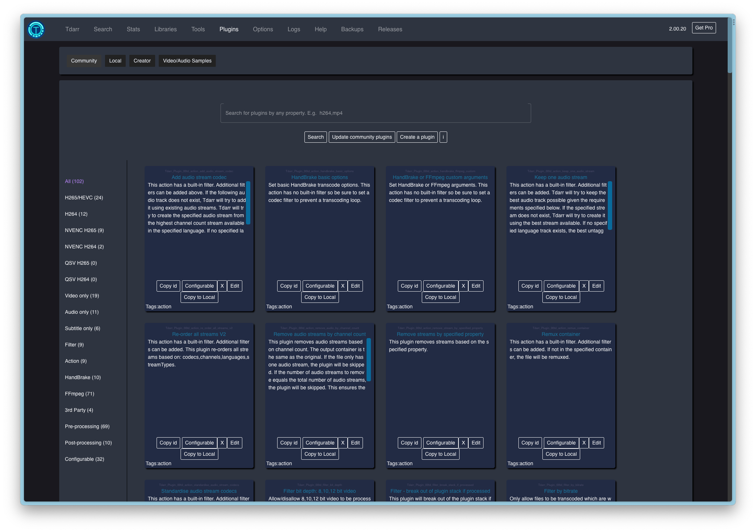The image size is (756, 532).
Task: Click the 'i' info button
Action: coord(443,137)
